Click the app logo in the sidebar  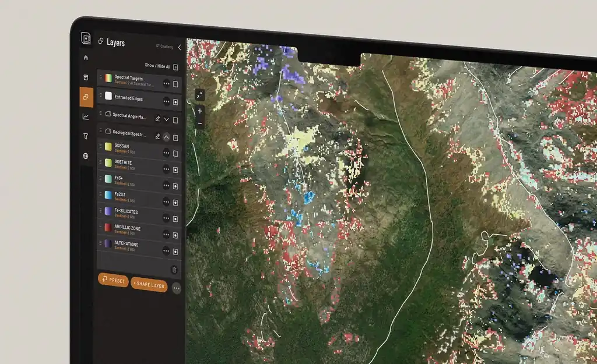[86, 38]
